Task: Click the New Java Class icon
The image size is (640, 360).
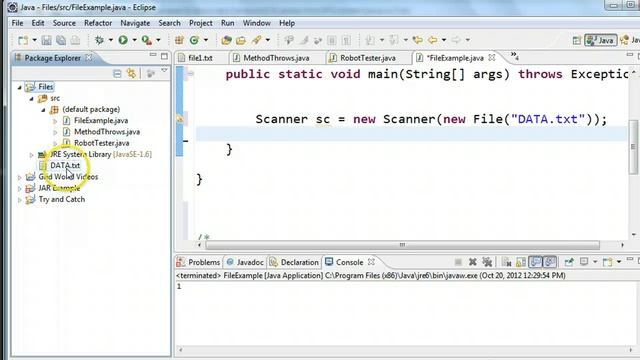Action: point(194,40)
